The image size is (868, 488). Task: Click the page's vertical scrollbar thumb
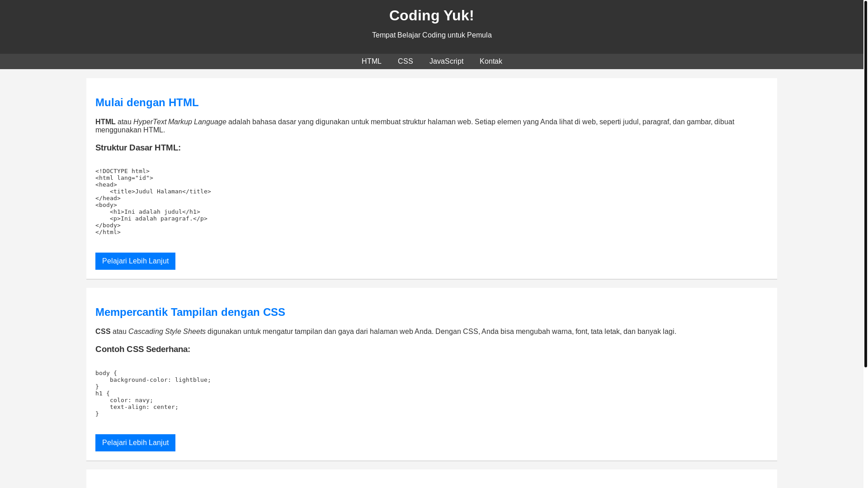[x=866, y=183]
